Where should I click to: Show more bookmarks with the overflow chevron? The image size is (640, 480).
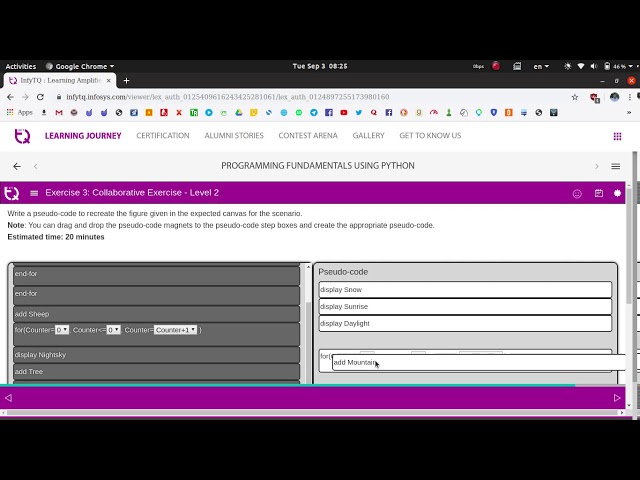click(629, 113)
